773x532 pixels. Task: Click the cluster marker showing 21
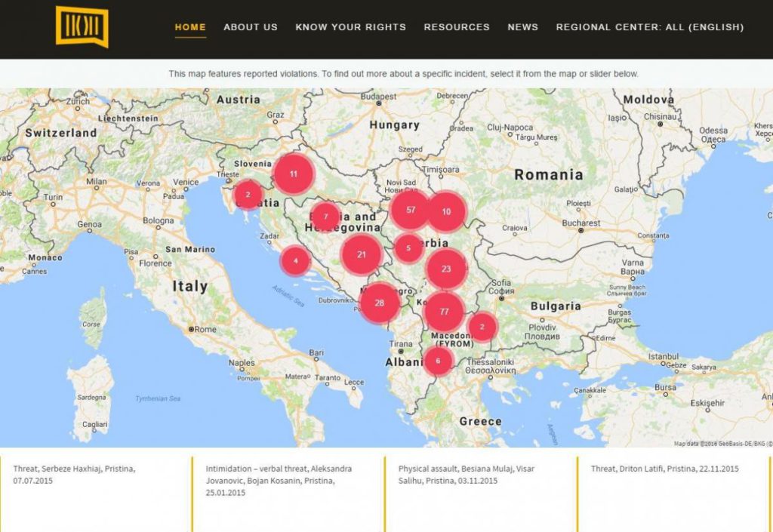click(x=361, y=254)
